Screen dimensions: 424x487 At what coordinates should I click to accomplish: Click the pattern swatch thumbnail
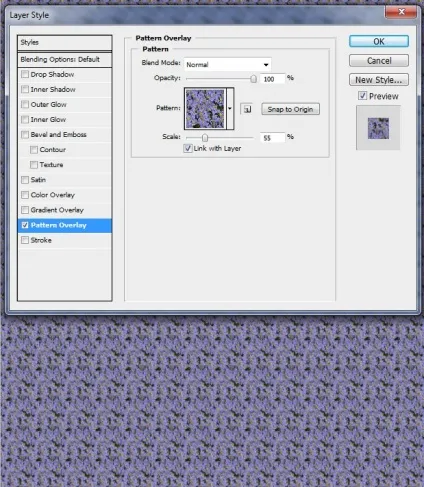click(x=205, y=109)
